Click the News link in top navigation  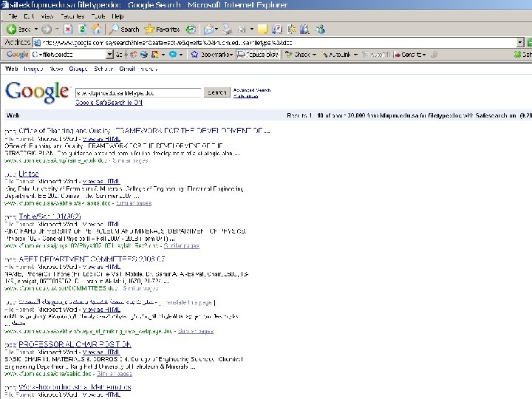[56, 69]
